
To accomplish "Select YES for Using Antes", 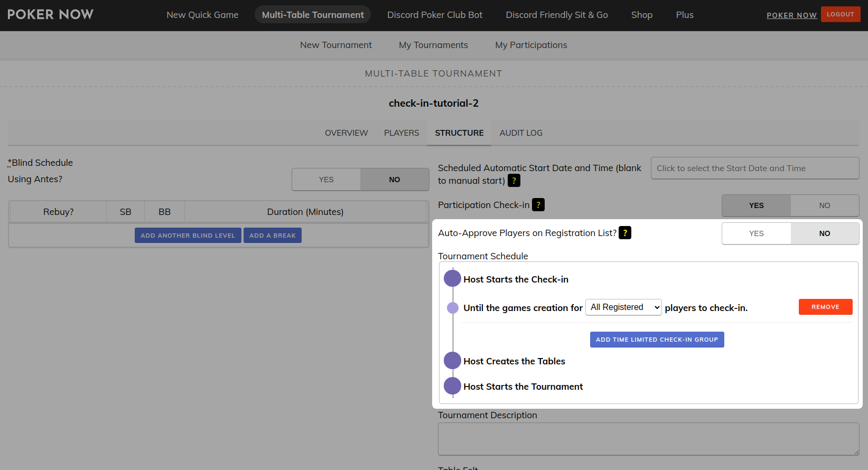I will click(x=326, y=180).
